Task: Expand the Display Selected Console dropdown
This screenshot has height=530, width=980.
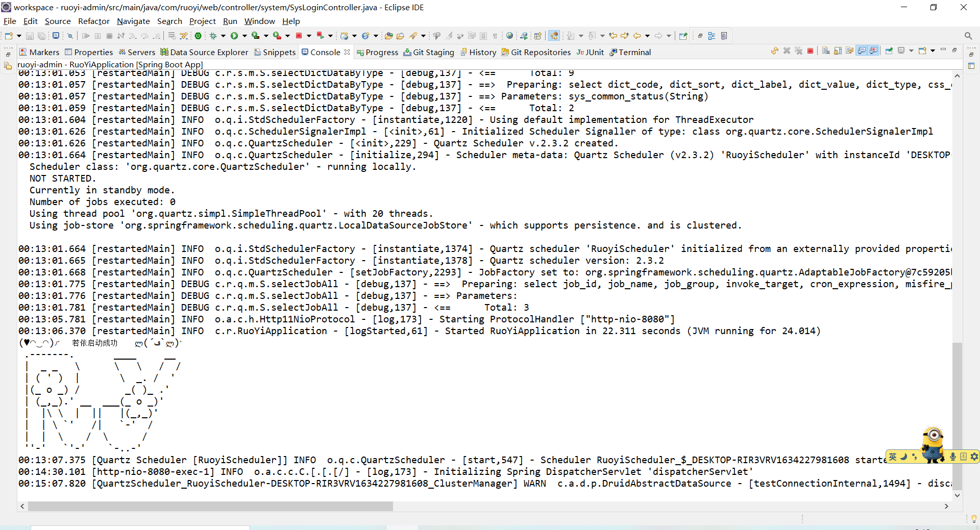Action: (x=911, y=51)
